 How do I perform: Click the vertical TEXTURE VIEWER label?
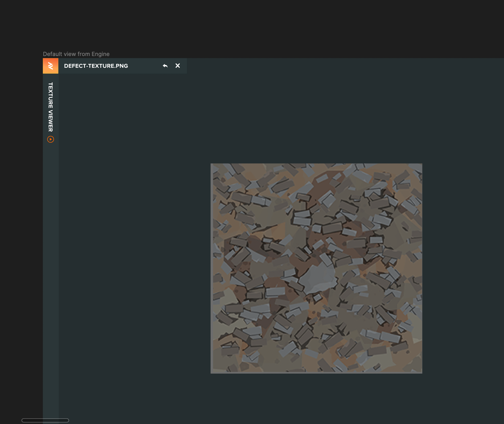(x=51, y=107)
